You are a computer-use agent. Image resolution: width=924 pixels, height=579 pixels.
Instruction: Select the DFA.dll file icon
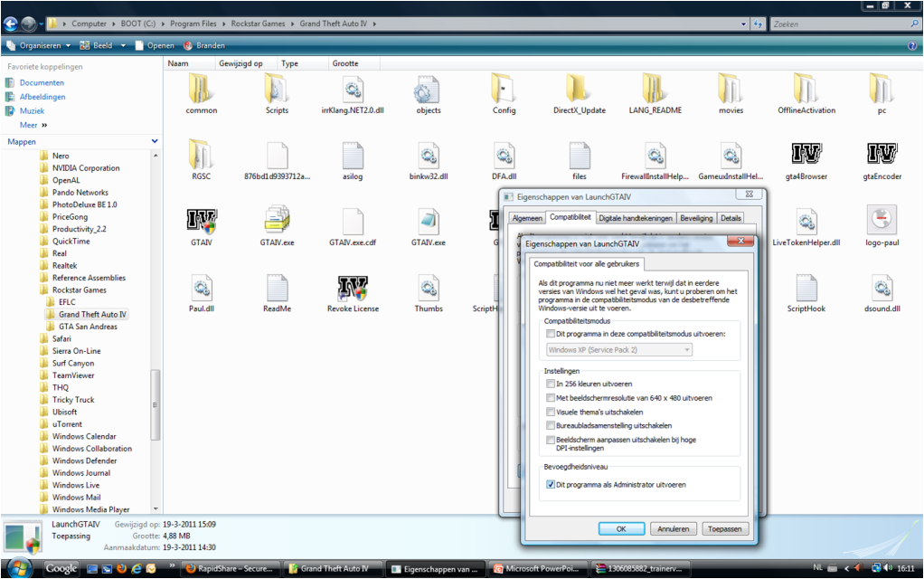tap(504, 155)
